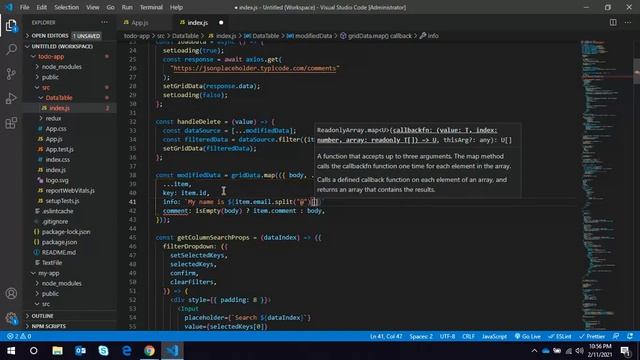Open the View menu
Viewport: 640px width, 360px height.
(x=93, y=7)
